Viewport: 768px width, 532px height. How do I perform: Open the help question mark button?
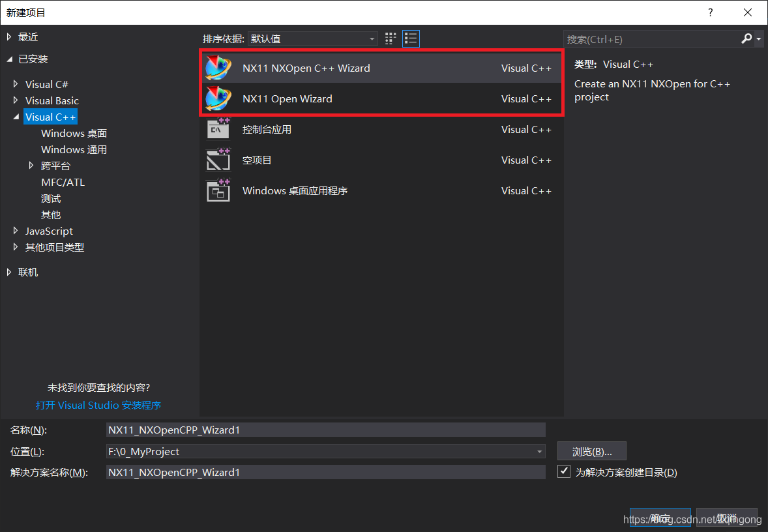(x=710, y=12)
